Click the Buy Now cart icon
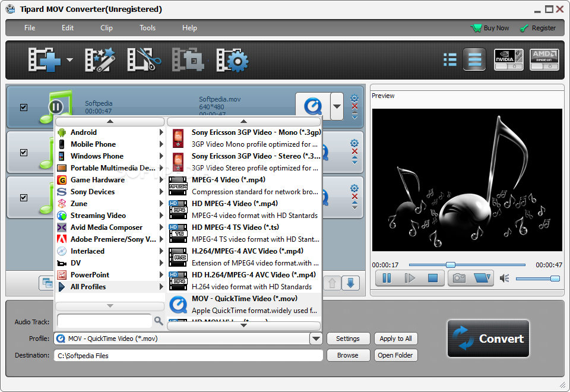The width and height of the screenshot is (570, 392). [x=476, y=28]
